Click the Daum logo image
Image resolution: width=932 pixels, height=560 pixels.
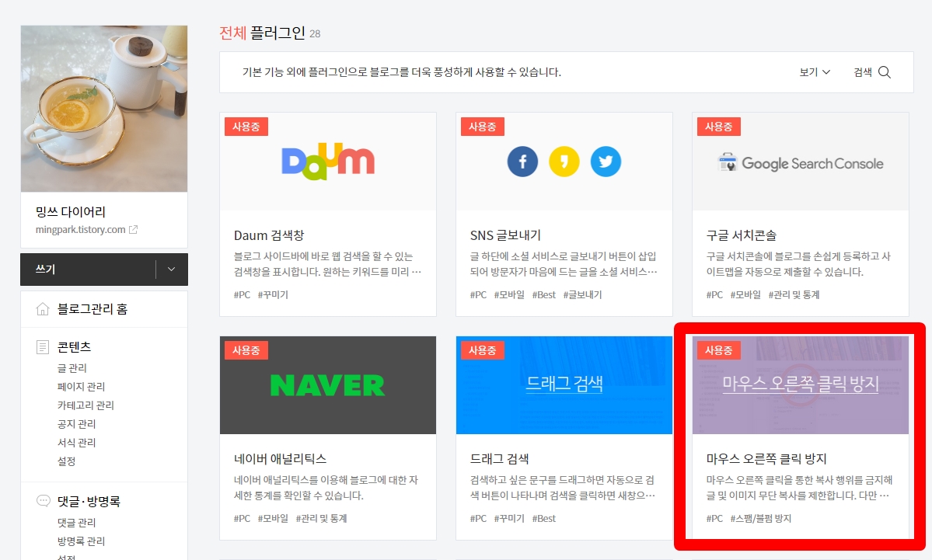[328, 162]
